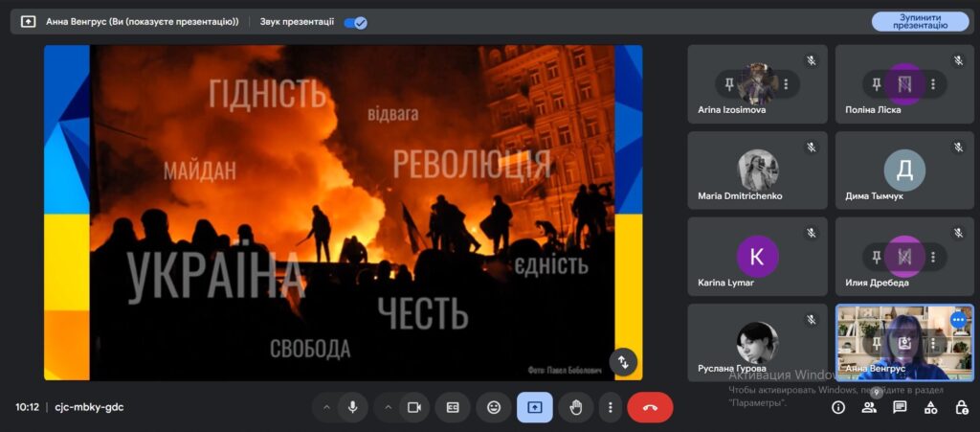Image resolution: width=980 pixels, height=432 pixels.
Task: Open blue options dots on Анна Венгрус tile
Action: pyautogui.click(x=958, y=320)
